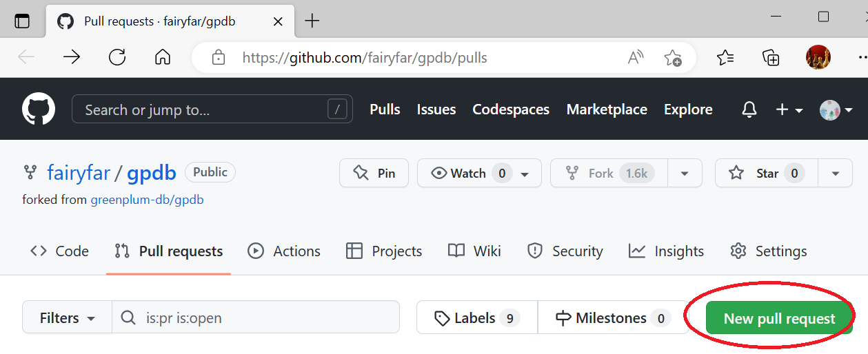Image resolution: width=868 pixels, height=354 pixels.
Task: Open the Insights tab
Action: pos(666,251)
